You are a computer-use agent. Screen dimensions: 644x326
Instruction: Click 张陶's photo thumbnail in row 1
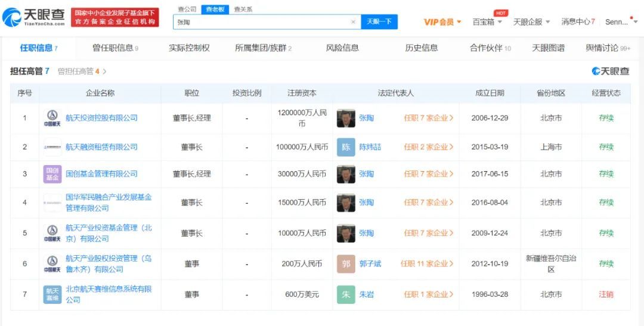click(346, 118)
